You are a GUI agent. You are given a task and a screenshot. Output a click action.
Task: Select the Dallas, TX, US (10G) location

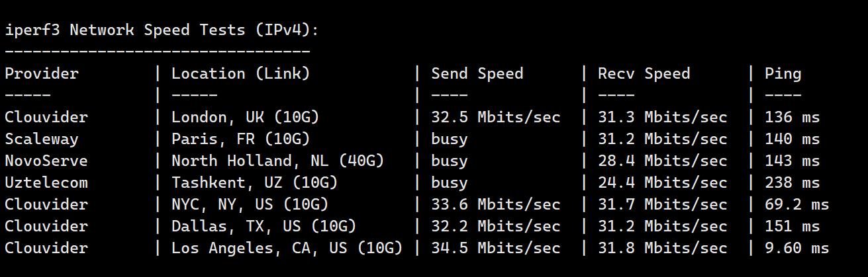(264, 227)
